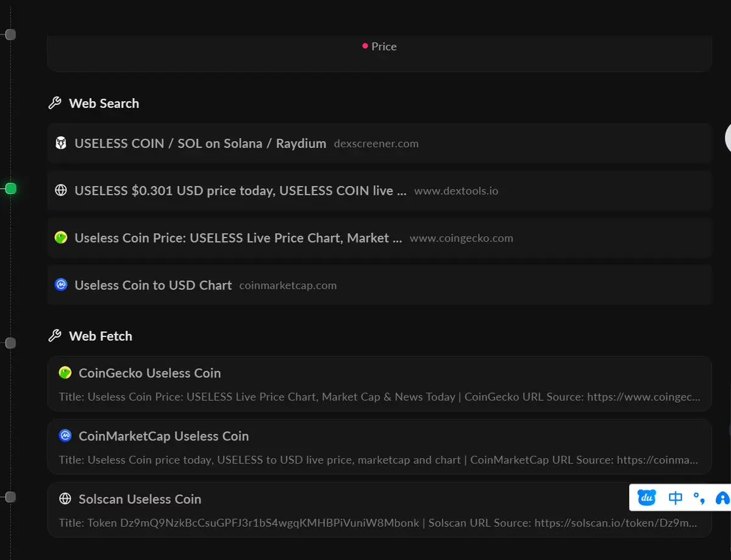Click the CoinGecko icon in Useless Coin Price result
Screen dimensions: 731x560
[x=61, y=238]
